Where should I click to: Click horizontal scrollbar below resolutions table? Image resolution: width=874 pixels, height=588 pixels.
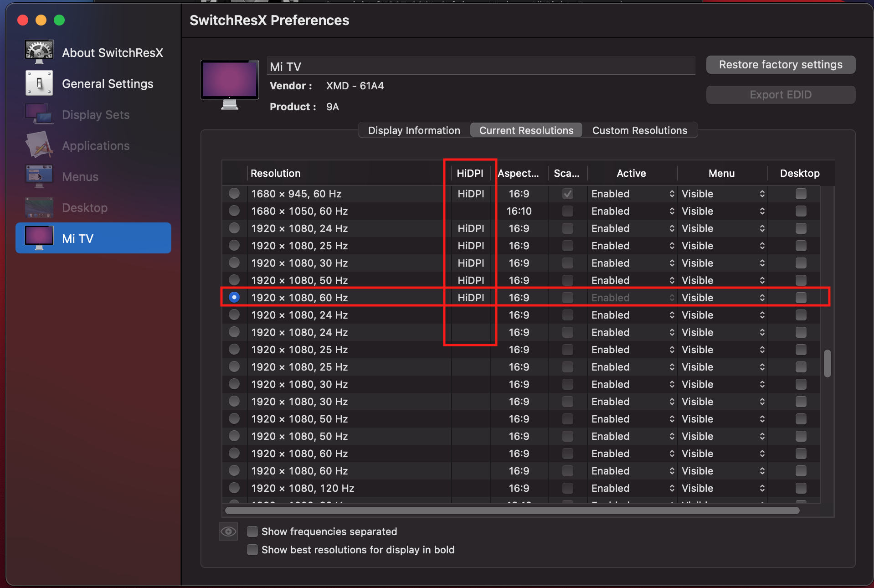[x=512, y=511]
